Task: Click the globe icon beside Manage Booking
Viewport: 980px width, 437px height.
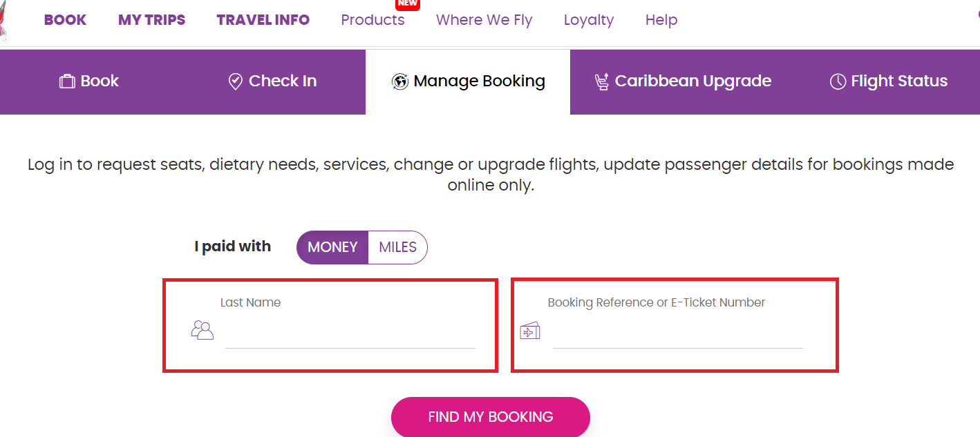Action: tap(399, 81)
